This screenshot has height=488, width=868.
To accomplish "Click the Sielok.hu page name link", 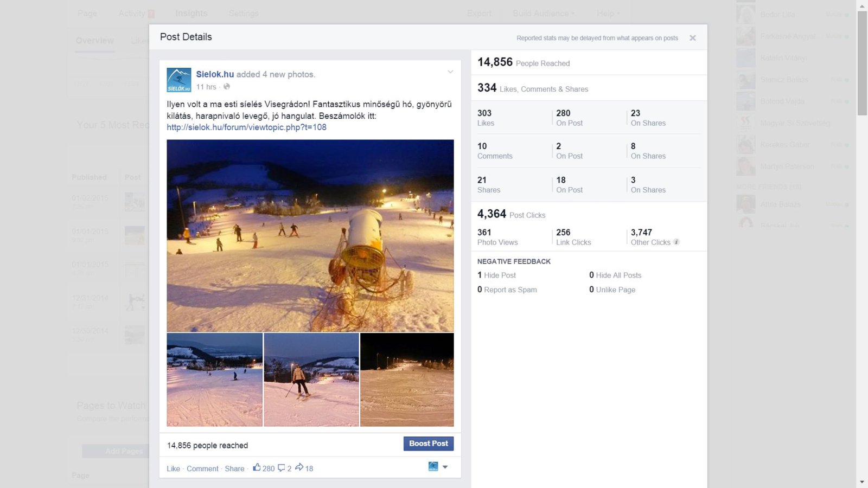I will click(215, 74).
